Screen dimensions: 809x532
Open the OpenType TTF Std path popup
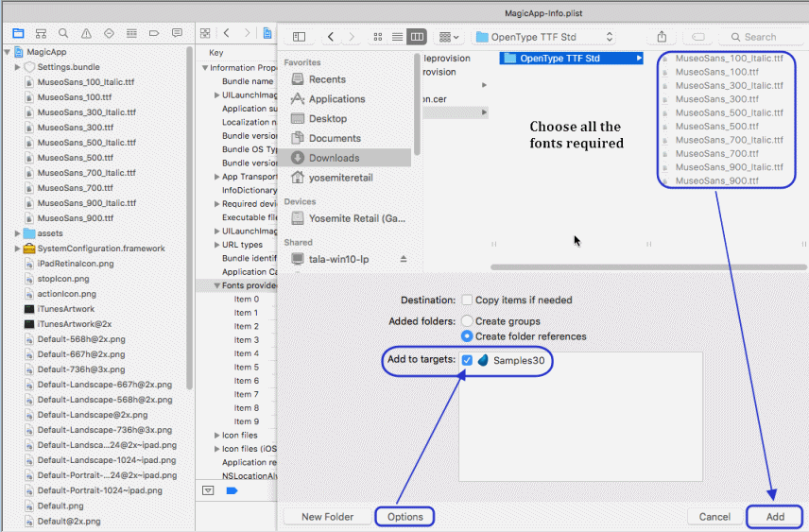coord(544,37)
